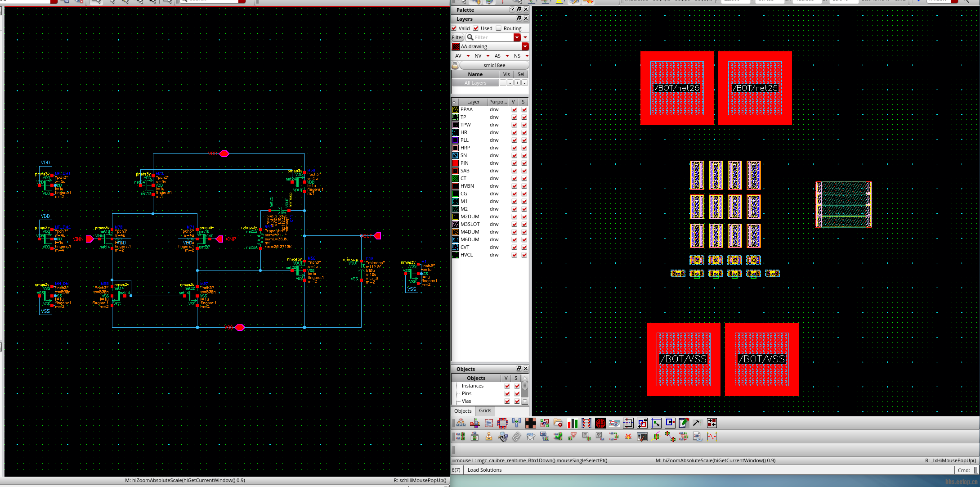
Task: Click the hierarchy tree icon in bottom toolbar
Action: tap(461, 423)
